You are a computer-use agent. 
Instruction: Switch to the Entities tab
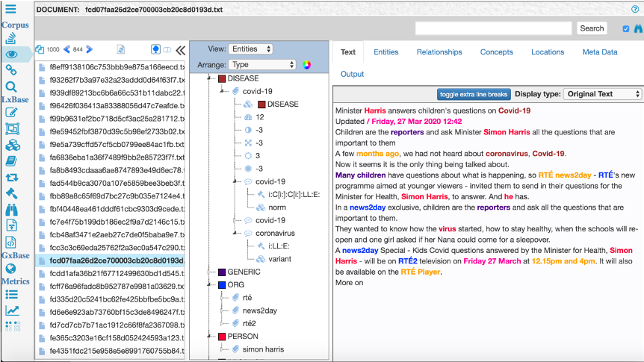(386, 52)
